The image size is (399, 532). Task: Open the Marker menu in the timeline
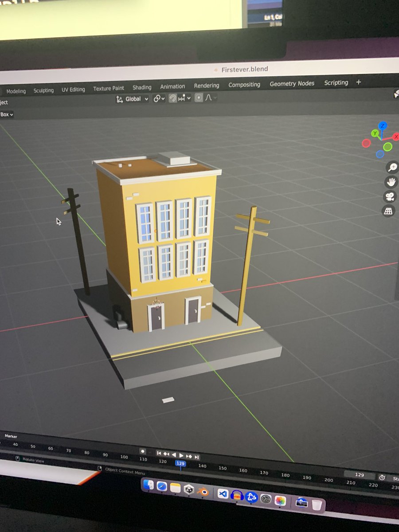(11, 436)
